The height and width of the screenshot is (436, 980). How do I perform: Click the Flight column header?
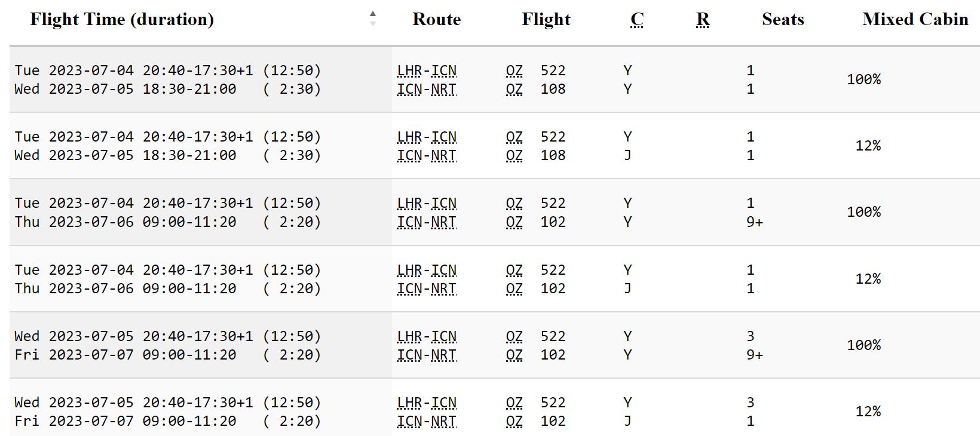click(x=546, y=19)
